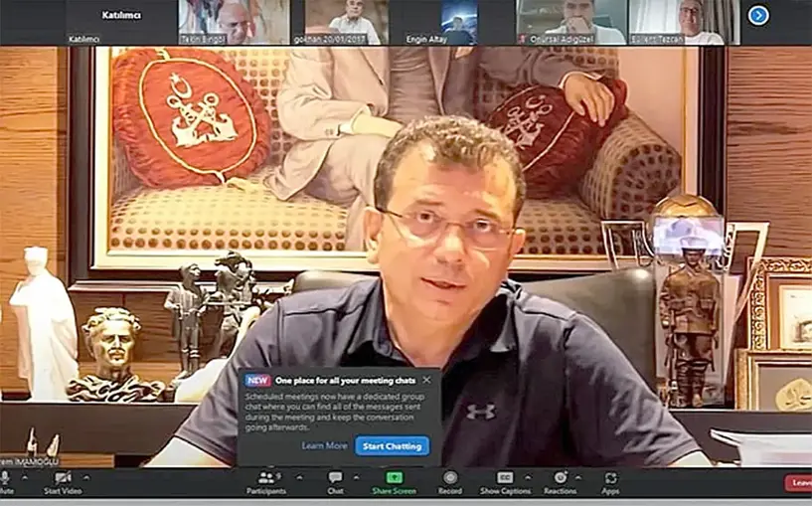Toggle the microphone mute button
Image resolution: width=812 pixels, height=506 pixels.
7,481
